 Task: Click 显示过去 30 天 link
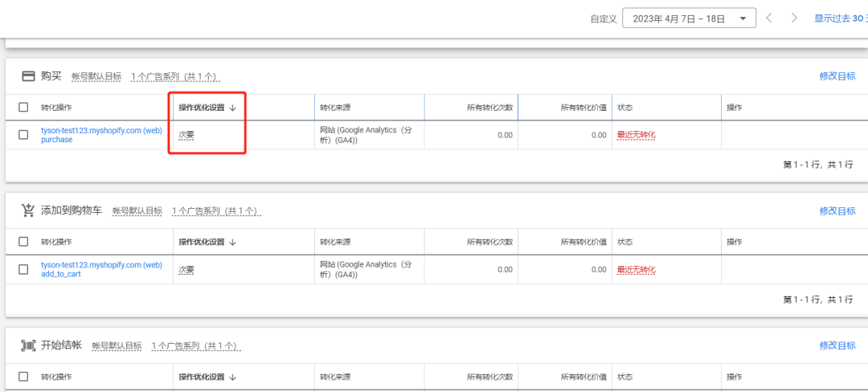coord(840,18)
